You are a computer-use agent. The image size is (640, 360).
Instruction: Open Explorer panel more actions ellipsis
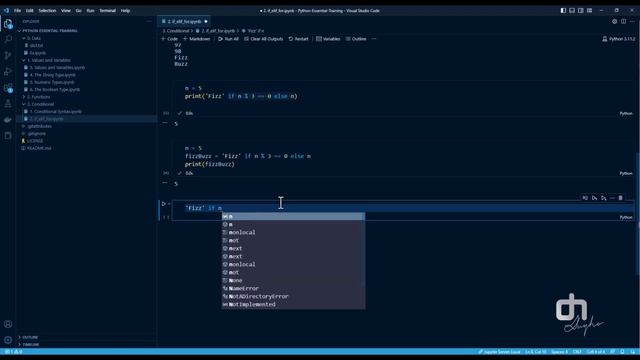click(149, 21)
